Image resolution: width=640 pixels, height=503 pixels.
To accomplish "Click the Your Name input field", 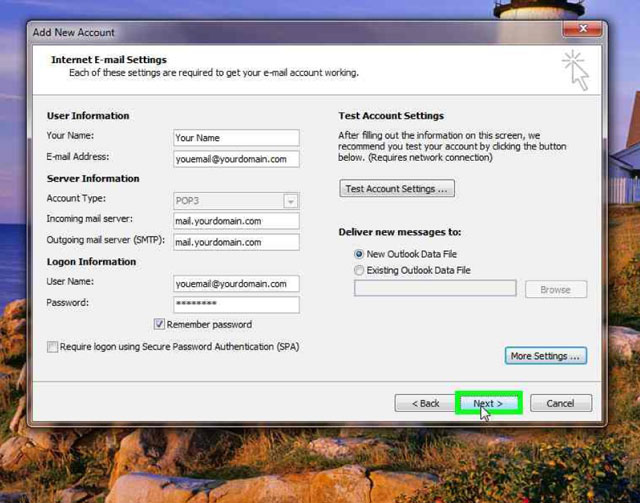I will 236,138.
